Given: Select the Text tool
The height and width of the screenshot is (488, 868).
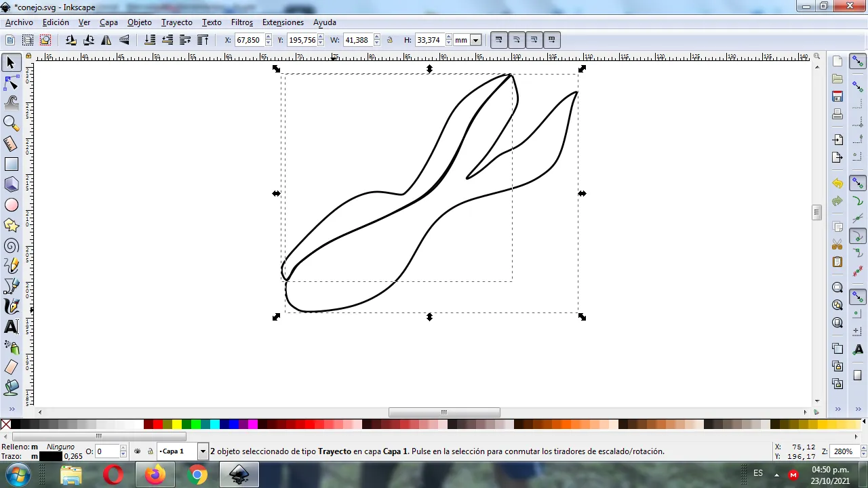Looking at the screenshot, I should pyautogui.click(x=11, y=327).
